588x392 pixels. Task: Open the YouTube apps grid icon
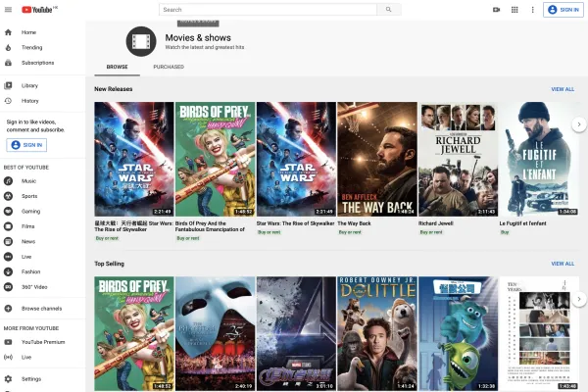(514, 10)
